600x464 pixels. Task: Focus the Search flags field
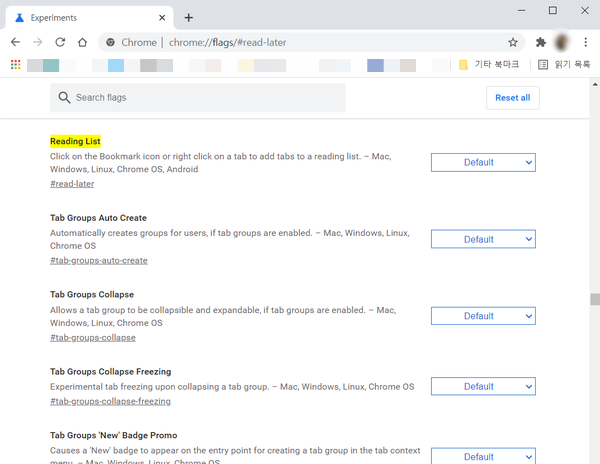coord(198,98)
